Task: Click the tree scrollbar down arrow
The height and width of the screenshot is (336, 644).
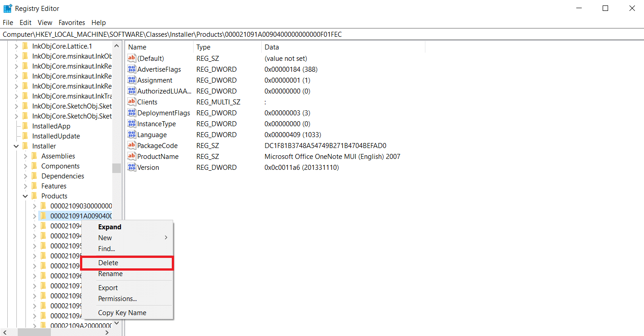Action: pos(117,323)
